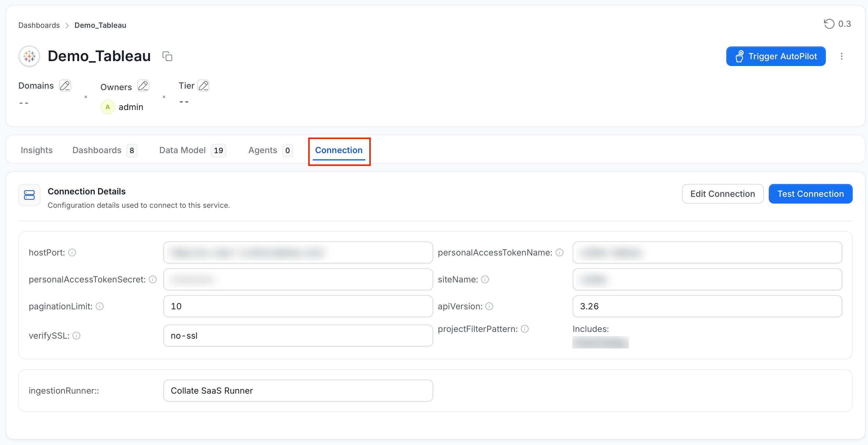Image resolution: width=868 pixels, height=445 pixels.
Task: Click the paginationLimit label
Action: pos(61,307)
